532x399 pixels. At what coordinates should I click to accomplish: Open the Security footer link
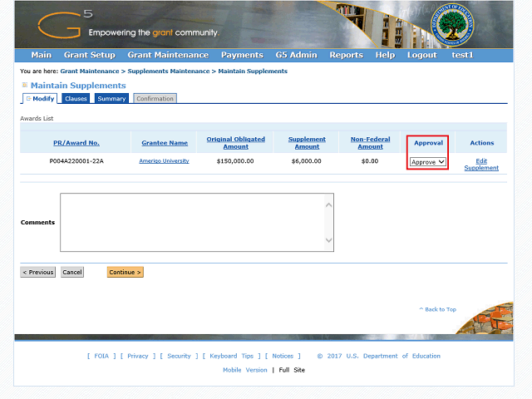pyautogui.click(x=179, y=356)
